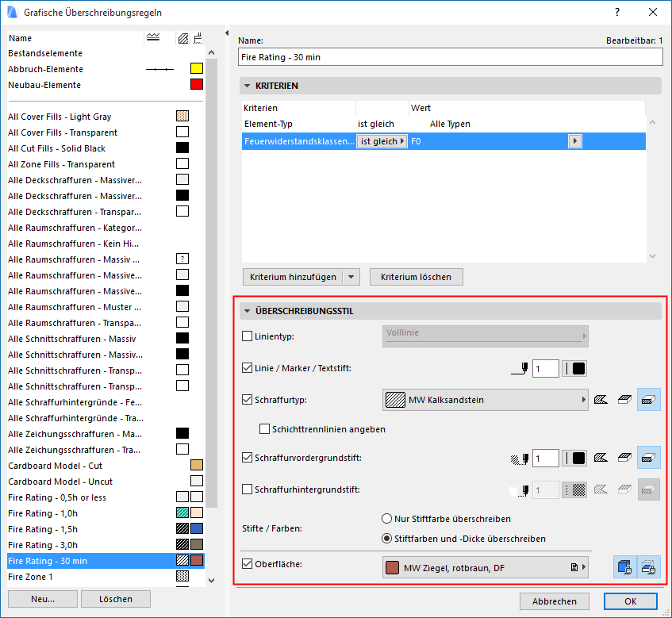Viewport: 672px width, 618px height.
Task: Click the fill column header icon
Action: (183, 39)
